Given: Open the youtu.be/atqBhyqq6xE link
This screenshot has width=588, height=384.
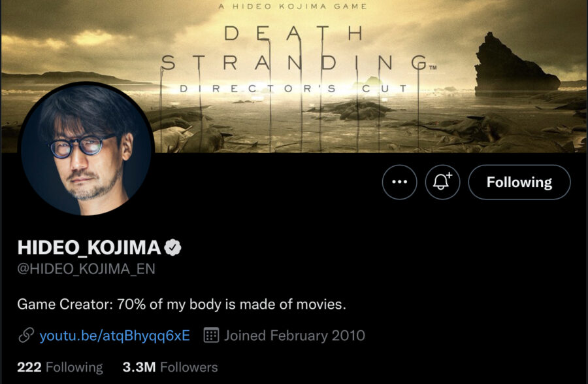Looking at the screenshot, I should [114, 336].
